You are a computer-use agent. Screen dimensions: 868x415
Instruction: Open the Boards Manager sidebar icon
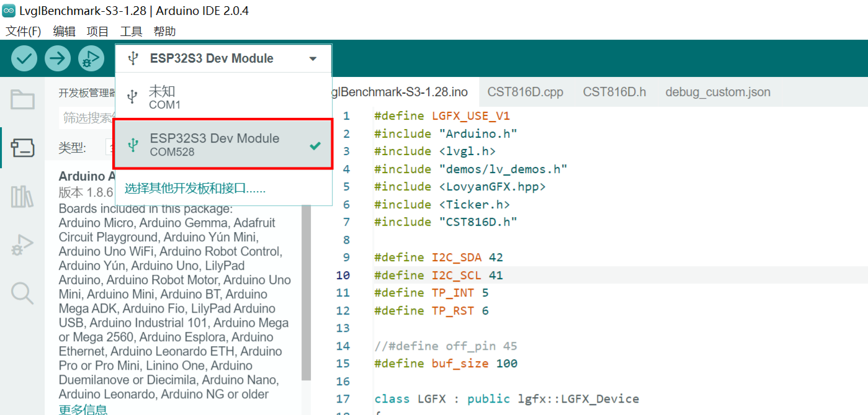(x=22, y=148)
